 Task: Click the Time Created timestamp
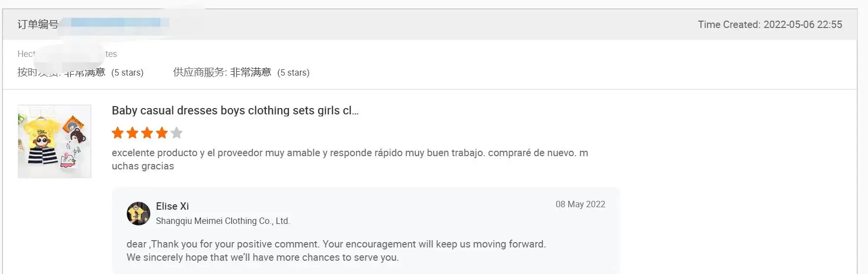coord(770,25)
